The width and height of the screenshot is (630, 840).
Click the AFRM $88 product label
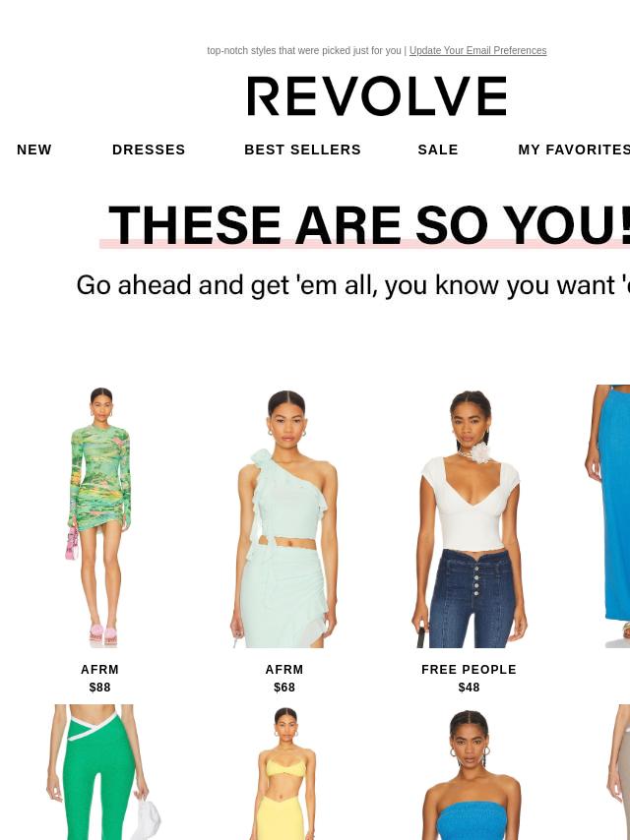pyautogui.click(x=99, y=679)
